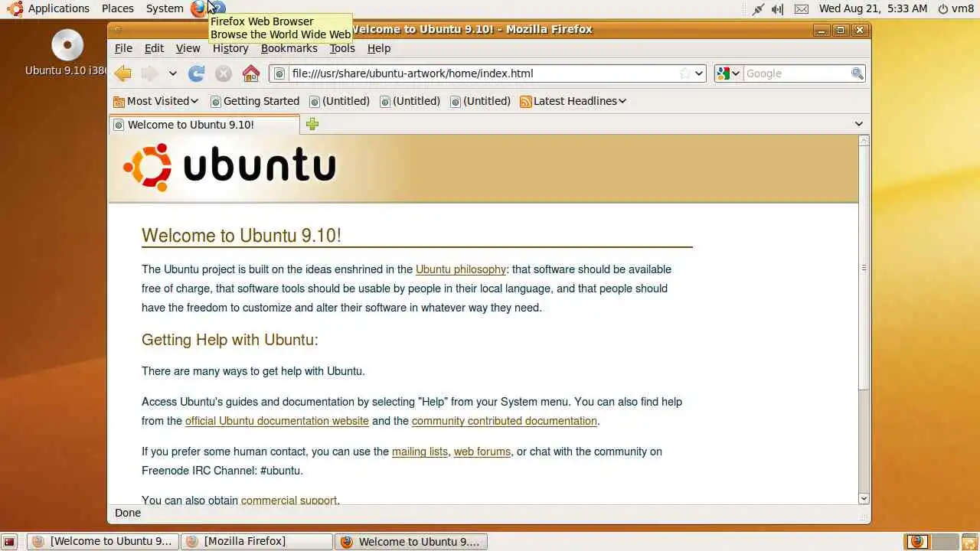Click the Getting Help with Ubuntu: heading
Image resolution: width=980 pixels, height=551 pixels.
click(x=230, y=340)
